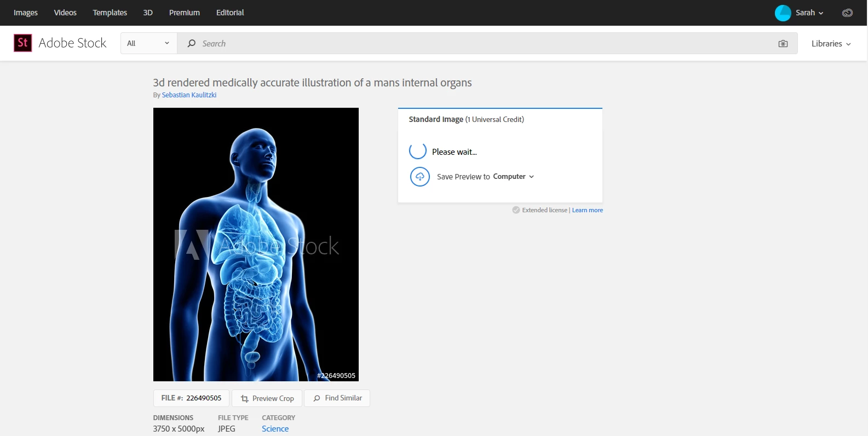This screenshot has height=436, width=868.
Task: Click the Adobe Stock wordmark
Action: [x=72, y=43]
